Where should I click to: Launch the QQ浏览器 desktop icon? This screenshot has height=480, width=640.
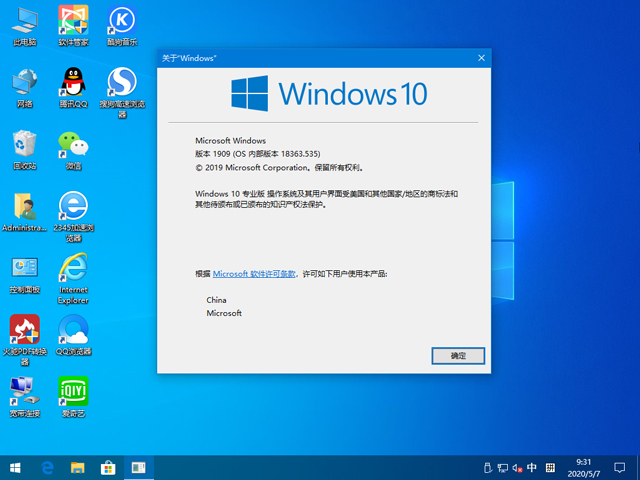click(73, 335)
